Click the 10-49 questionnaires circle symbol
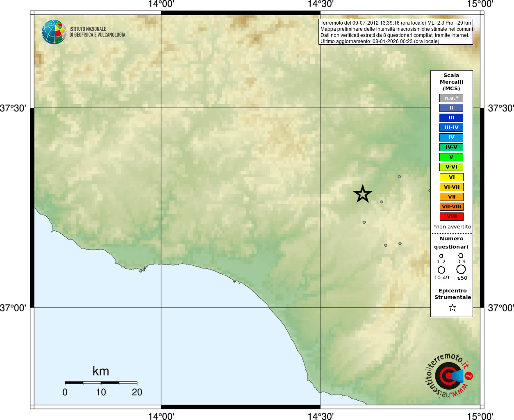The height and width of the screenshot is (420, 514). 441,270
